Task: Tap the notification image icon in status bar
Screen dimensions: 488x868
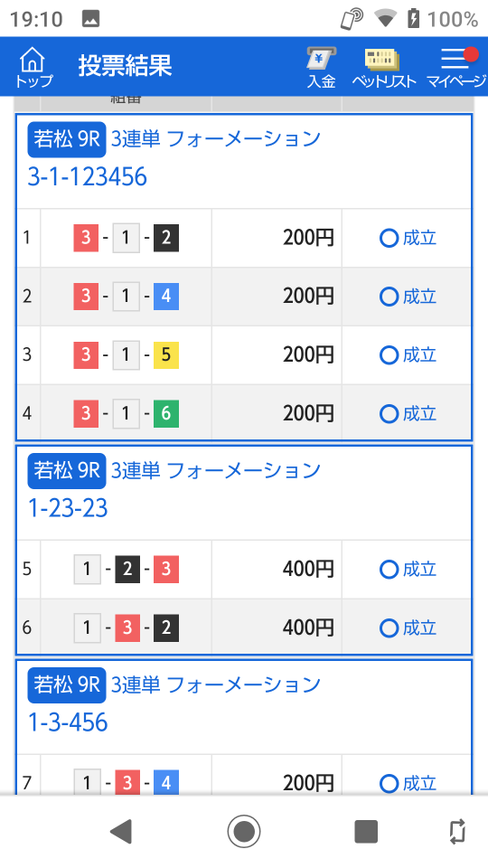Action: [x=90, y=19]
